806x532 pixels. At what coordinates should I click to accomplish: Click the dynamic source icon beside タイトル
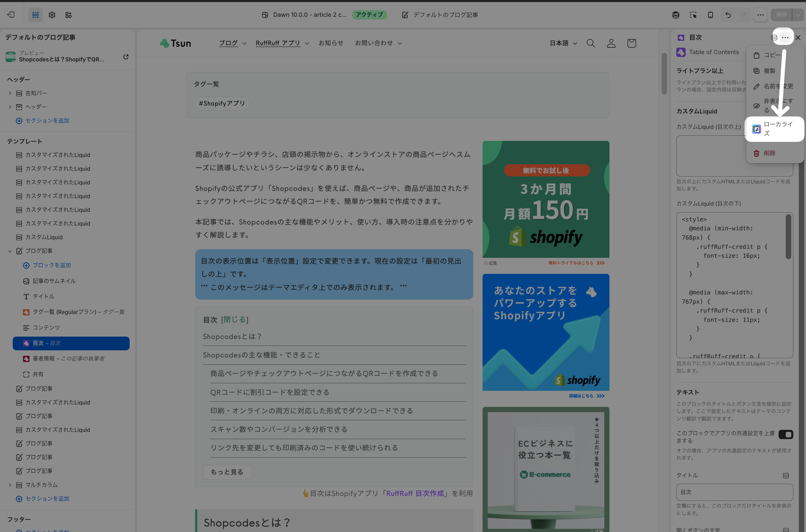click(x=786, y=475)
